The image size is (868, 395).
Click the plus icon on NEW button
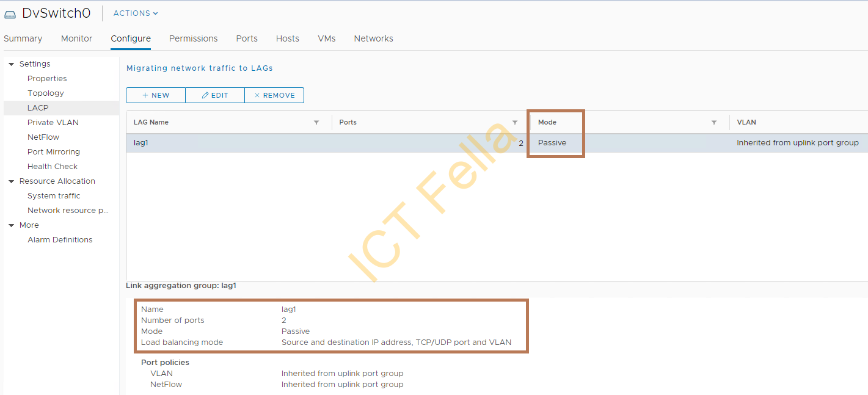click(x=147, y=95)
